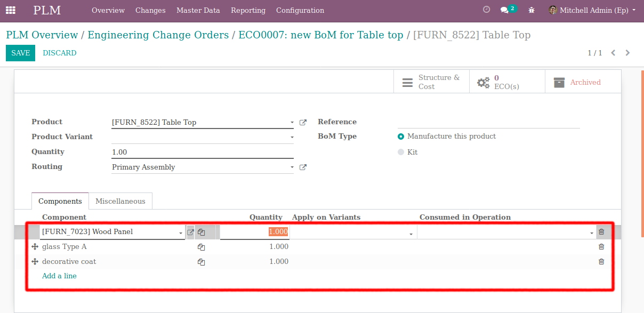Go to Engineering Change Orders breadcrumb
This screenshot has height=313, width=644.
tap(158, 35)
